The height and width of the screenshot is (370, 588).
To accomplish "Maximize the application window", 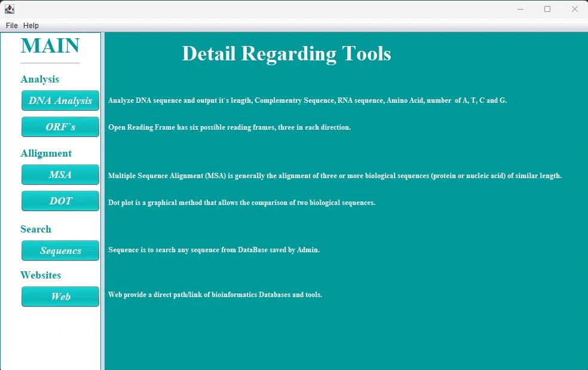I will tap(547, 9).
